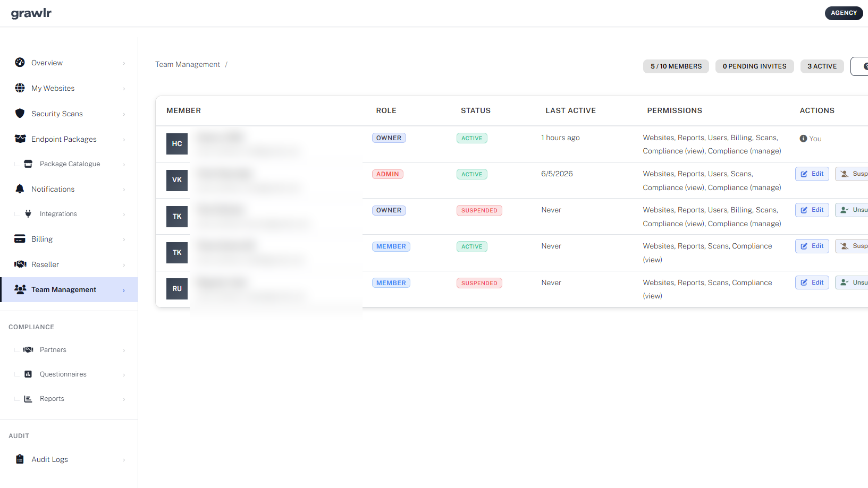Viewport: 868px width, 488px height.
Task: Click the Reseller handshake icon
Action: click(x=20, y=264)
